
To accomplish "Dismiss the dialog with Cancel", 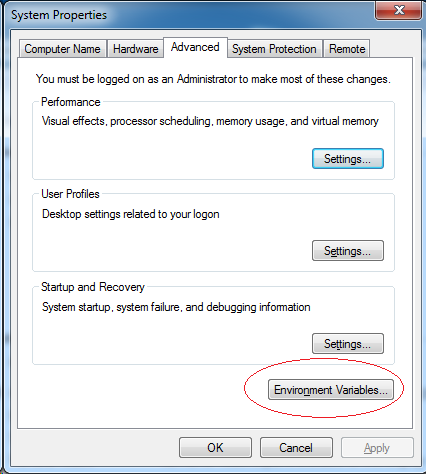I will click(296, 448).
